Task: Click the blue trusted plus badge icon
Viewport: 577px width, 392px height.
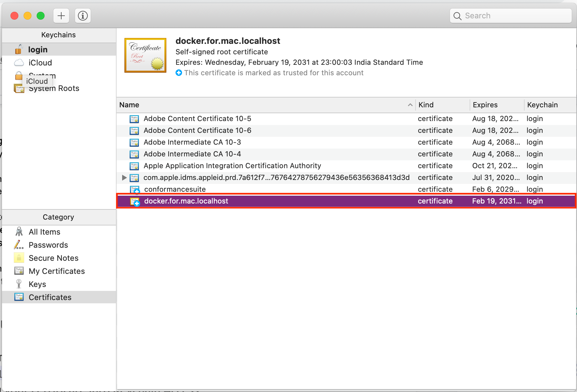Action: click(179, 73)
